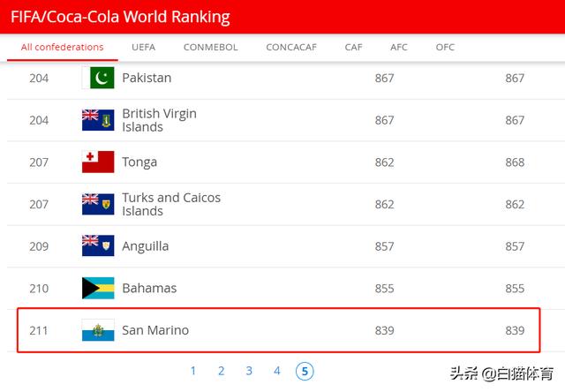Go to ranking page 2
The height and width of the screenshot is (392, 565).
[222, 371]
